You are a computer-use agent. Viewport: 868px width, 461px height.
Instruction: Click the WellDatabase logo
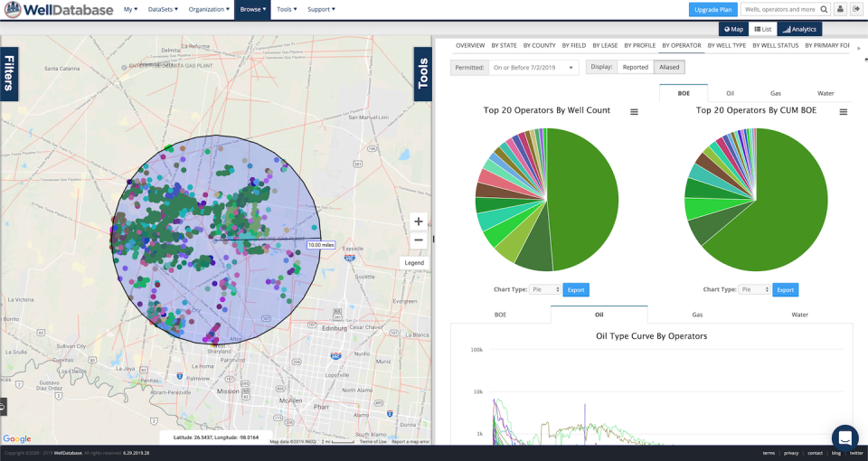click(59, 9)
